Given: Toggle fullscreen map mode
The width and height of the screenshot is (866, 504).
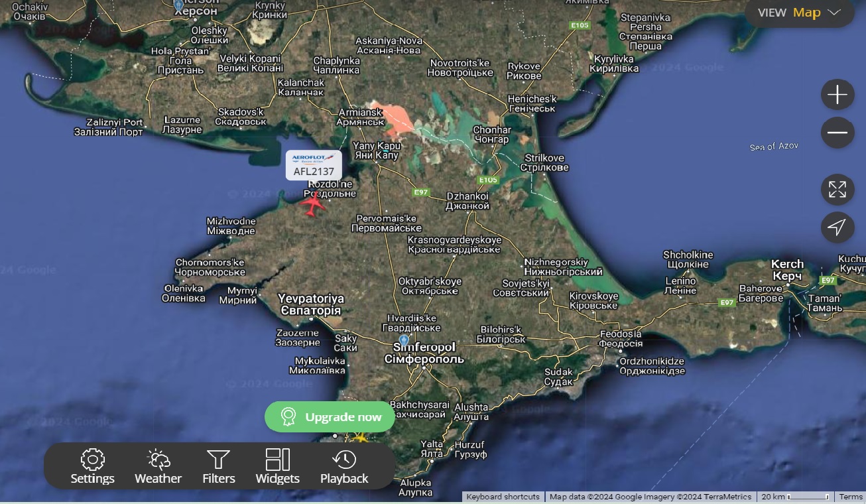Looking at the screenshot, I should (837, 190).
